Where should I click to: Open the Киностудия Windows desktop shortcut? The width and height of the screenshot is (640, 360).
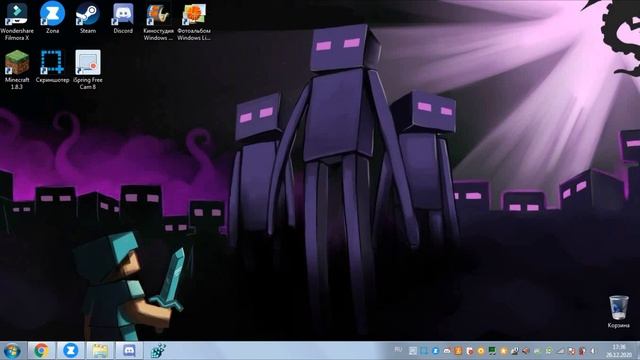click(158, 21)
